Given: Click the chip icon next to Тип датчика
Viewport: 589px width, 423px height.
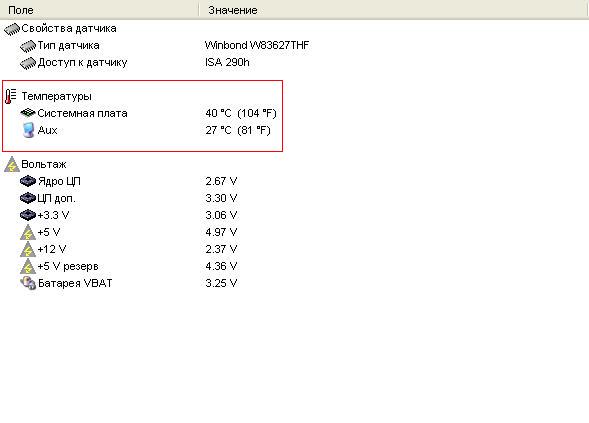Looking at the screenshot, I should click(28, 46).
